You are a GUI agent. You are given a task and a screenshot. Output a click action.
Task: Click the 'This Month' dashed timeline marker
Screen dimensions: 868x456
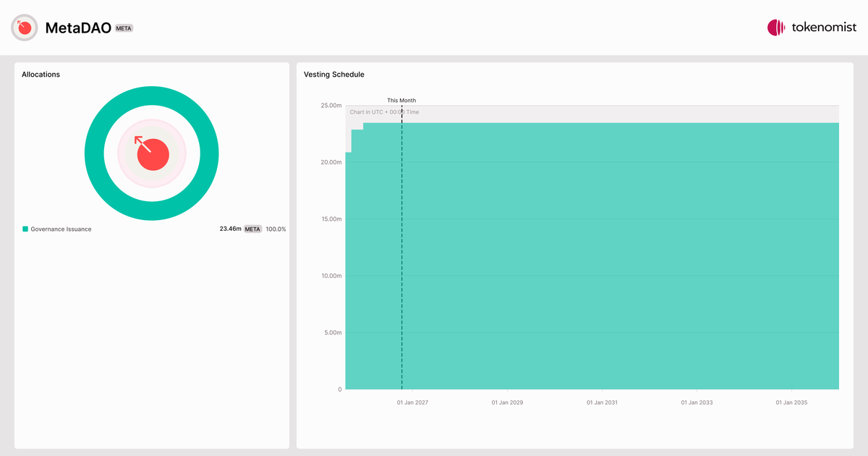tap(401, 246)
